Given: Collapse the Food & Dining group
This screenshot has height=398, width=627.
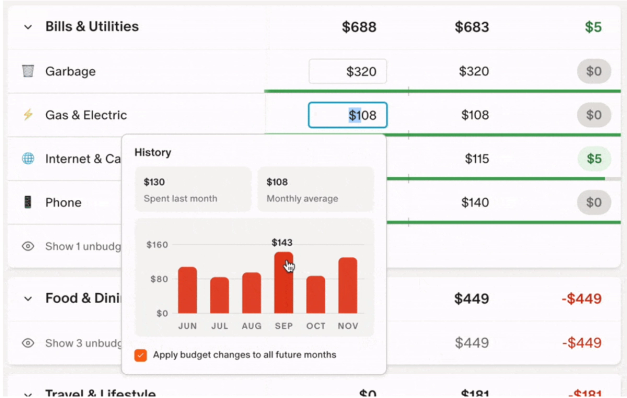Looking at the screenshot, I should pyautogui.click(x=28, y=299).
